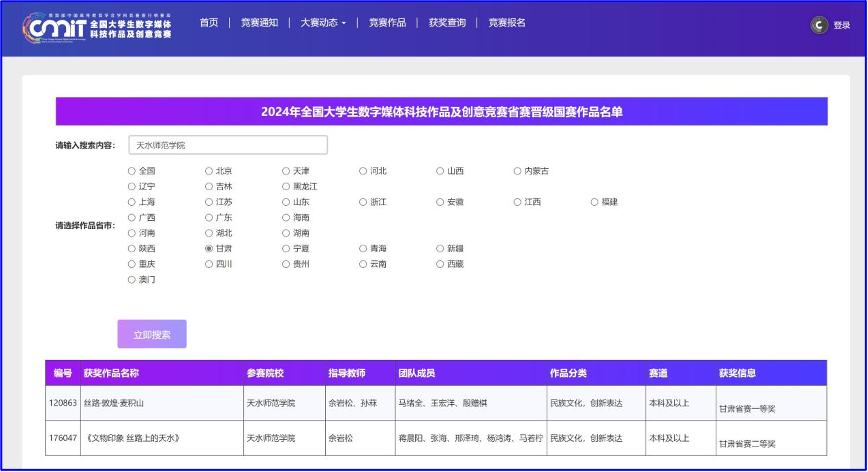Pick the 澳门 radio button
This screenshot has width=868, height=472.
[x=132, y=279]
